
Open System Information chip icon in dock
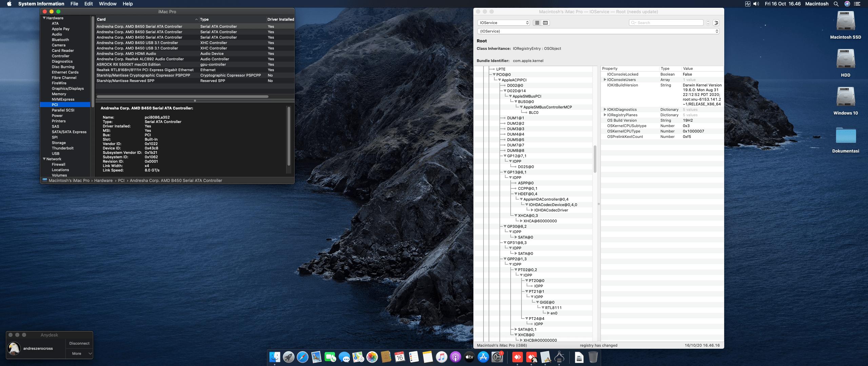[559, 357]
